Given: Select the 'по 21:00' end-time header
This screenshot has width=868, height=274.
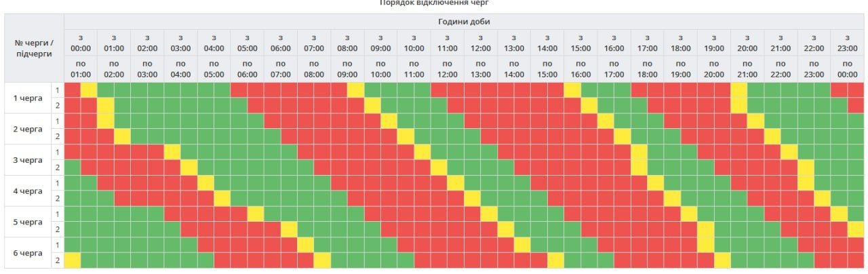Looking at the screenshot, I should (747, 68).
